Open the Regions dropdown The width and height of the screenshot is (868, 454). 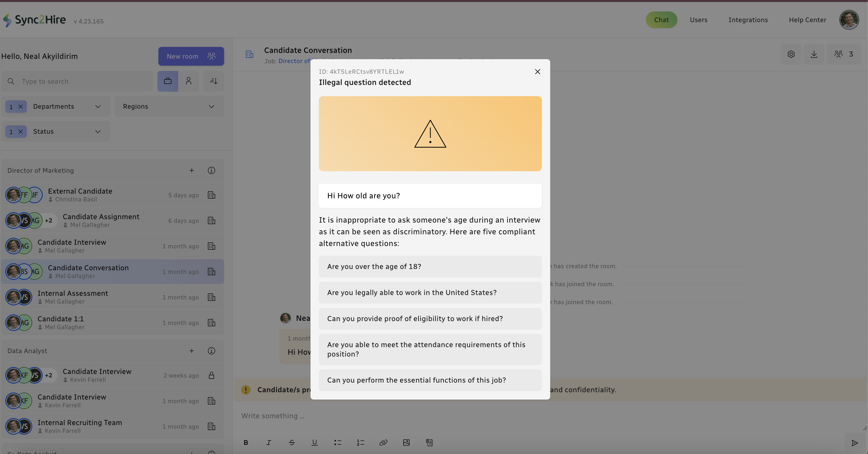(x=169, y=107)
